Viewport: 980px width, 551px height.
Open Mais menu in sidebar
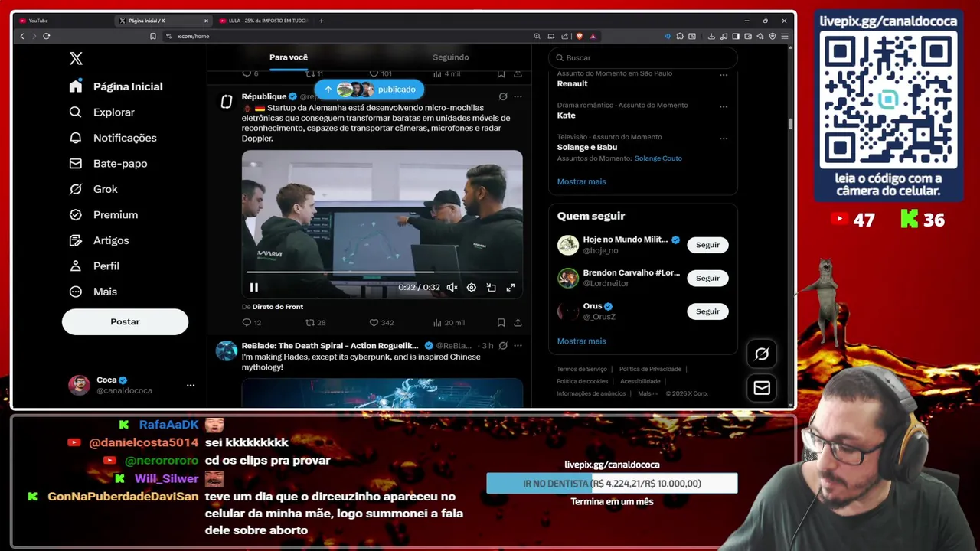93,292
